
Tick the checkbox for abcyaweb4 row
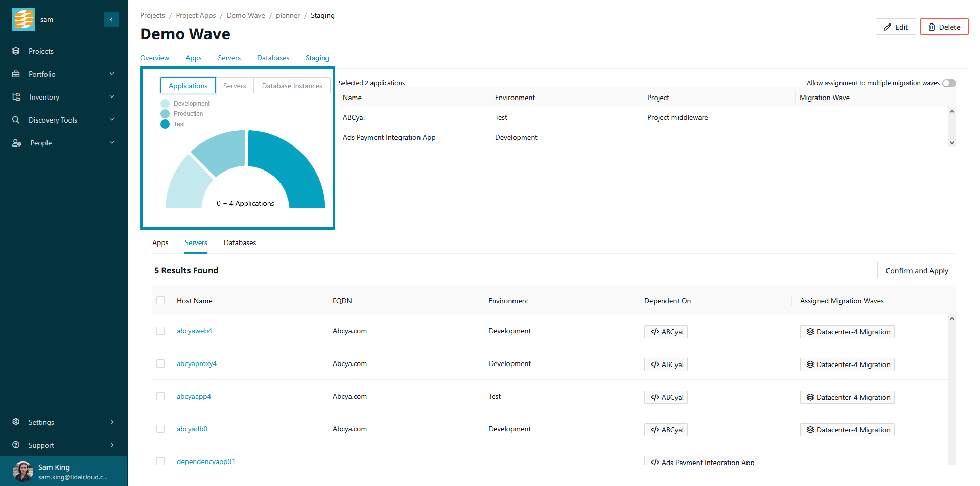(x=160, y=331)
